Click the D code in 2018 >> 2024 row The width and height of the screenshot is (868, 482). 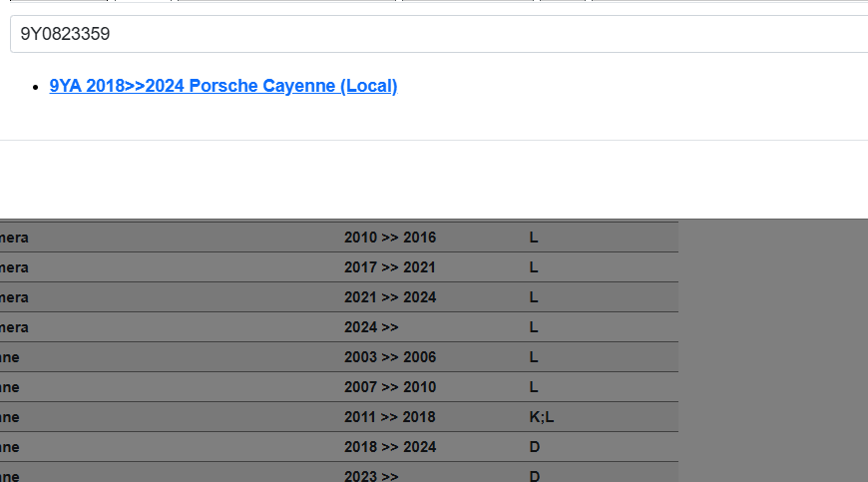pyautogui.click(x=535, y=447)
